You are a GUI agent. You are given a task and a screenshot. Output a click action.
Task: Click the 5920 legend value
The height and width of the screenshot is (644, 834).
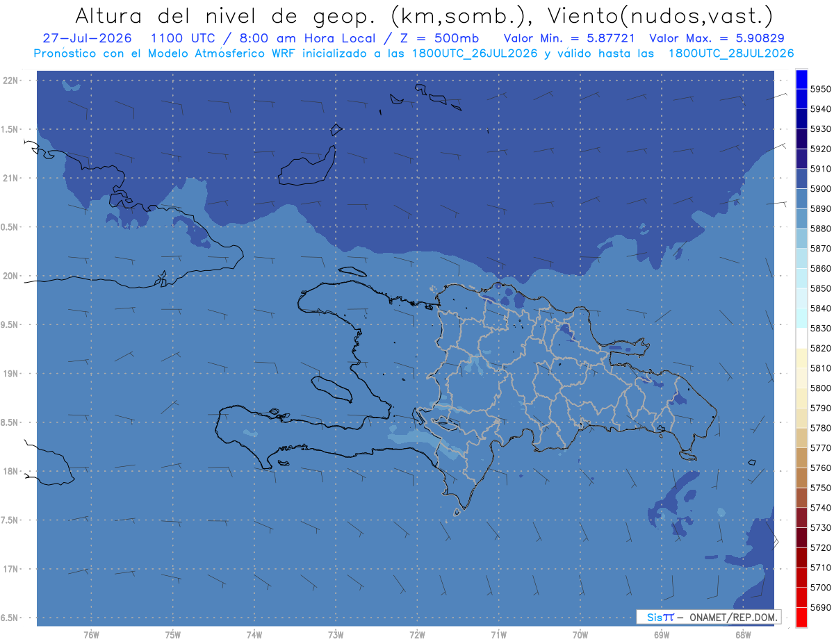[820, 149]
